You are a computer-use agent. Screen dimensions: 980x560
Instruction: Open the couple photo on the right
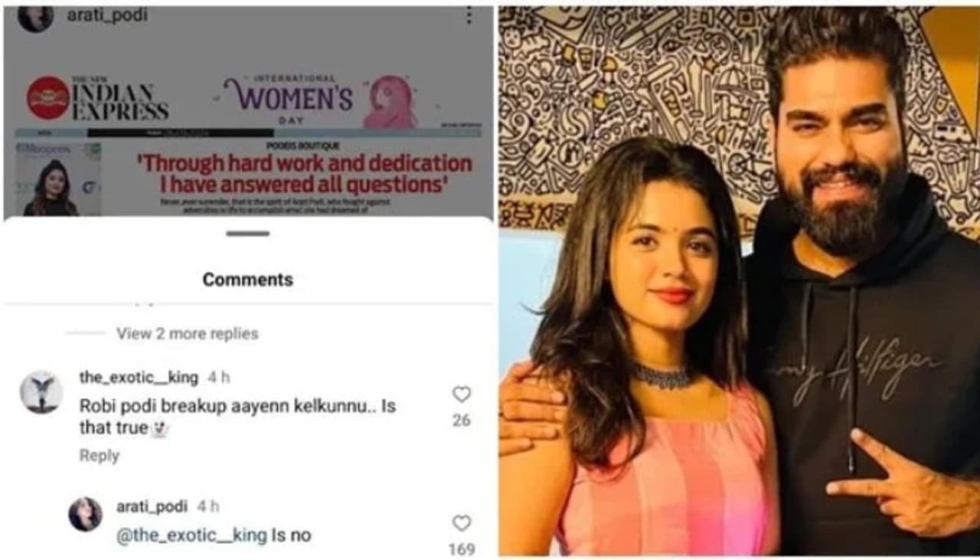tap(739, 280)
